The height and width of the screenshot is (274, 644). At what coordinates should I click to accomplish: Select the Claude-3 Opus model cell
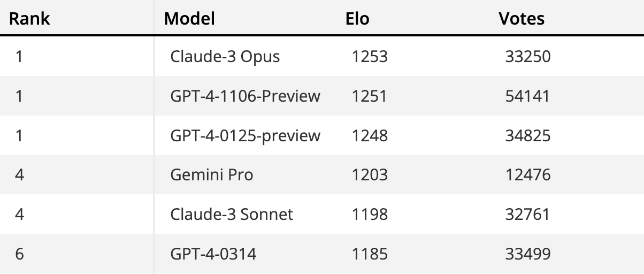pos(225,56)
